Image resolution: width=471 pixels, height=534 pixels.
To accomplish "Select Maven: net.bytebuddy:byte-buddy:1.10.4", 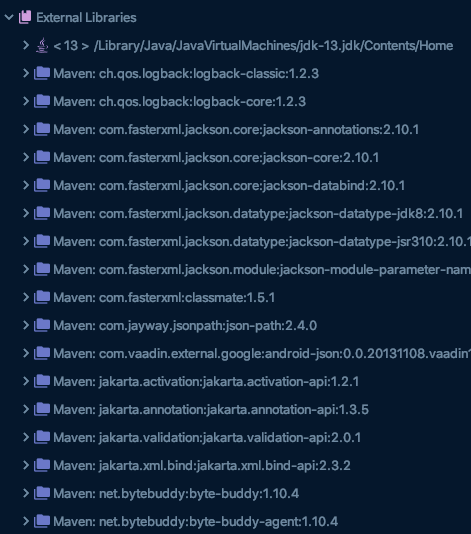I will (176, 493).
